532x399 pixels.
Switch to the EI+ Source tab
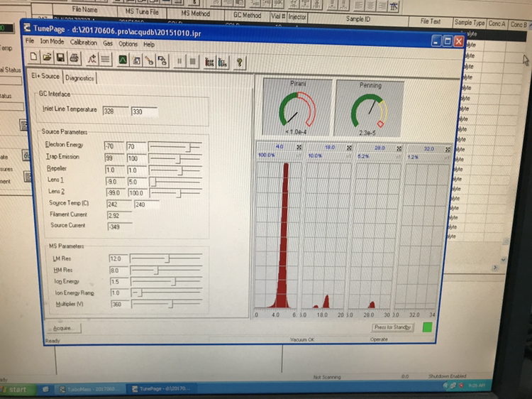click(x=45, y=76)
